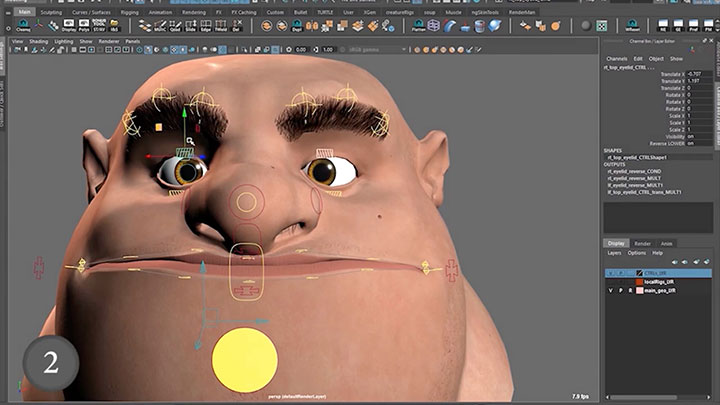The height and width of the screenshot is (405, 720).
Task: Click the channel box axis manipulator icon
Action: [x=692, y=50]
